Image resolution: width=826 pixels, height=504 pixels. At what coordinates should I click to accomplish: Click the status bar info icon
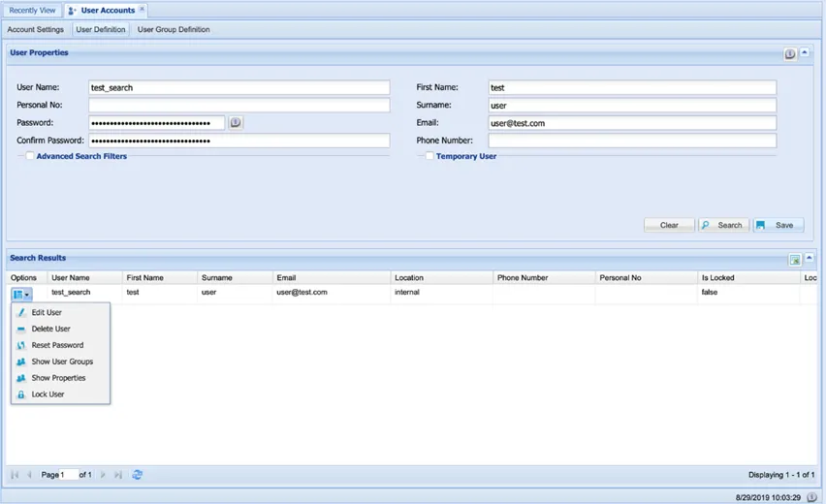(811, 496)
